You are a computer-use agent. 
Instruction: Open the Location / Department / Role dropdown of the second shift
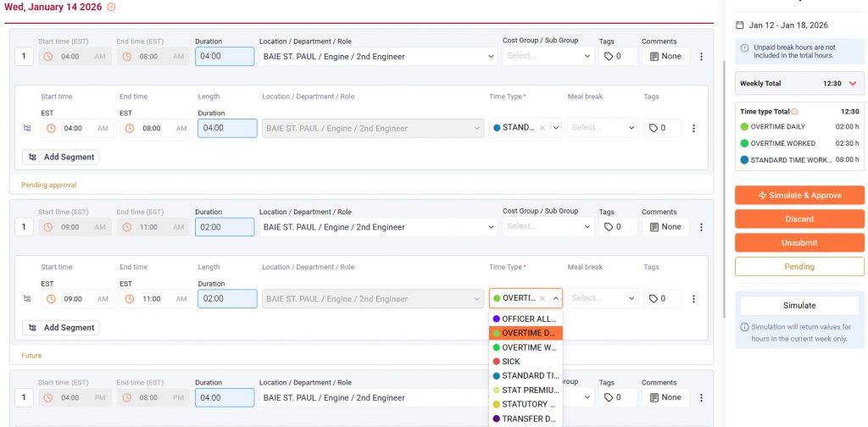[x=379, y=227]
